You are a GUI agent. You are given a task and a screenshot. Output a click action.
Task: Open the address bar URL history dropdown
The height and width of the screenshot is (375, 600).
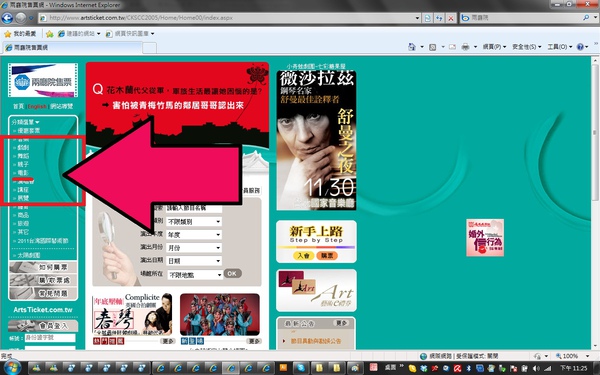point(417,18)
